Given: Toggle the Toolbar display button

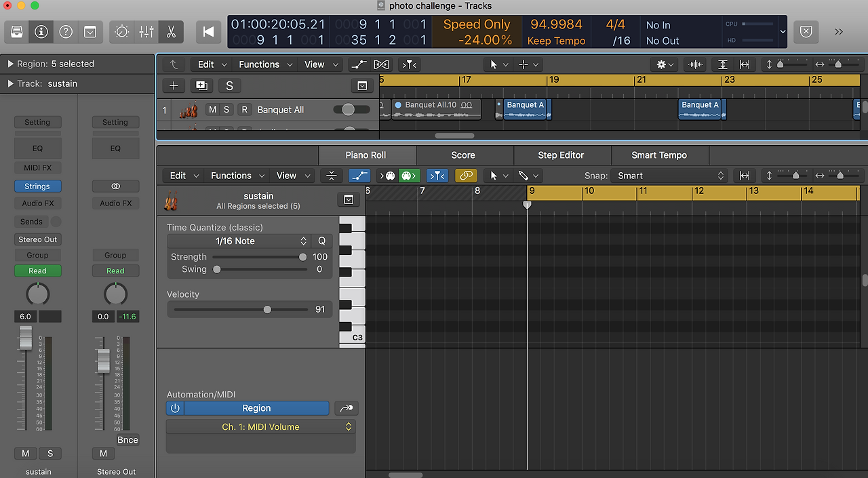Looking at the screenshot, I should (x=90, y=31).
